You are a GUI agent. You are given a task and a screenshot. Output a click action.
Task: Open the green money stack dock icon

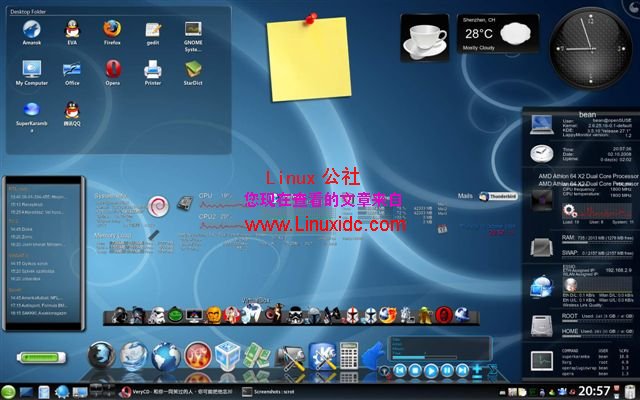(x=257, y=355)
